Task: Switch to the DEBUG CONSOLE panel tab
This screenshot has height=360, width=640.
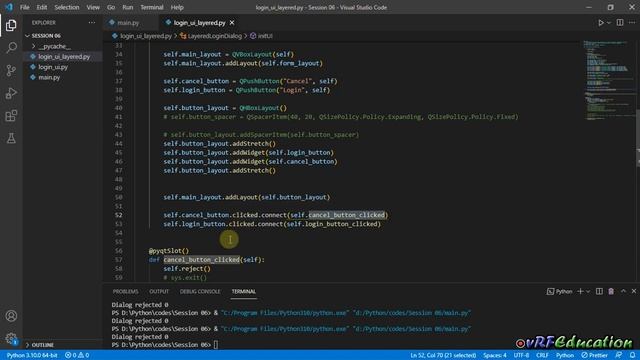Action: coord(200,291)
